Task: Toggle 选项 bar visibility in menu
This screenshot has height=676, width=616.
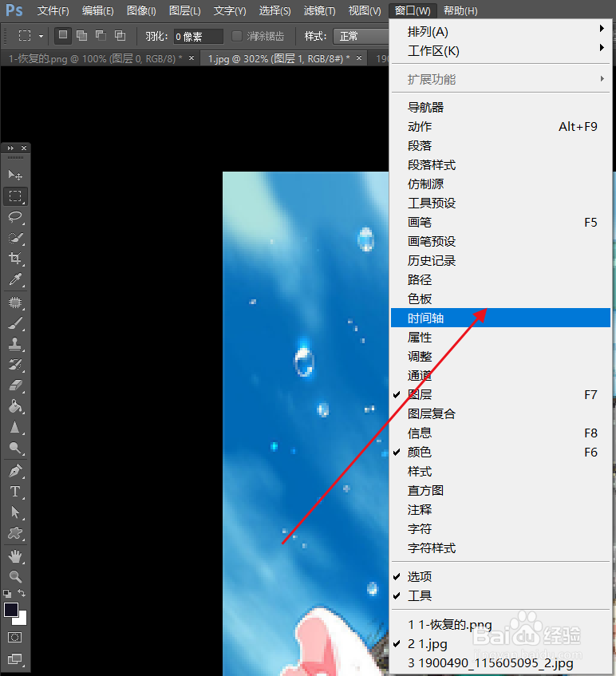Action: pyautogui.click(x=500, y=576)
